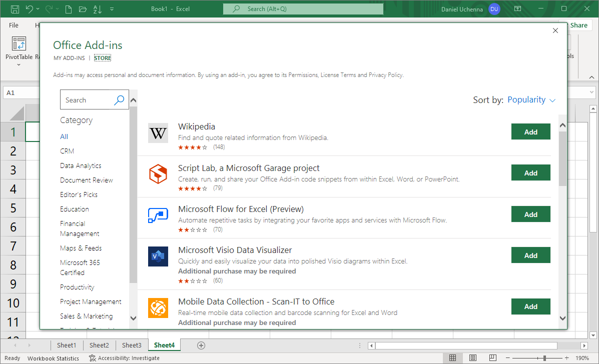599x364 pixels.
Task: Switch to Page Break Preview view
Action: (x=493, y=358)
